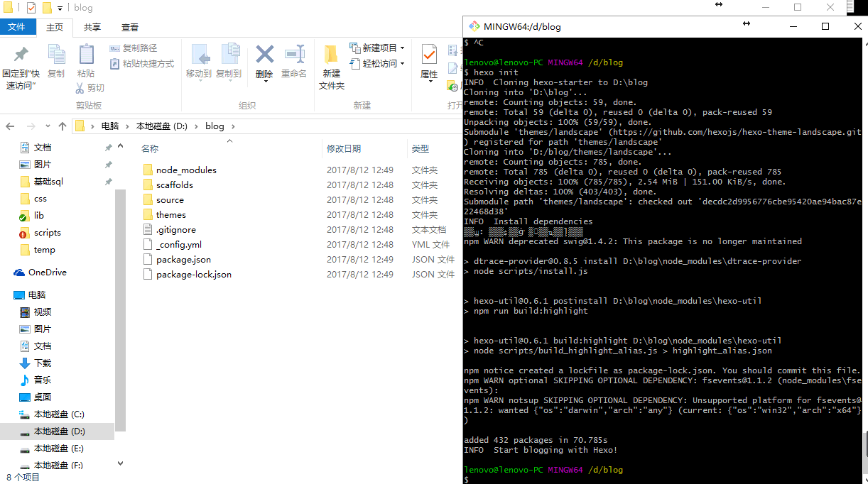The width and height of the screenshot is (868, 484).
Task: Click the 轻松访问 ribbon item
Action: [x=376, y=63]
